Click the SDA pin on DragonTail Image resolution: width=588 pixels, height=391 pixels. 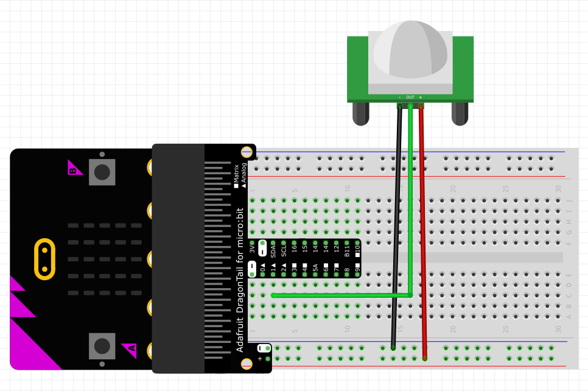tap(273, 248)
